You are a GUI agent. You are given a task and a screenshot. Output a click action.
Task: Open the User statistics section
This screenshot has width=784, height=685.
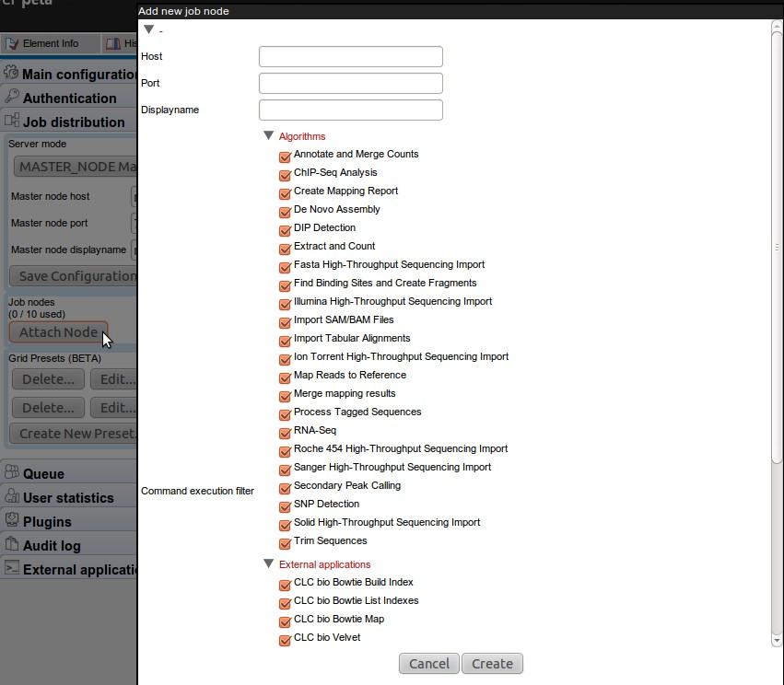[68, 497]
